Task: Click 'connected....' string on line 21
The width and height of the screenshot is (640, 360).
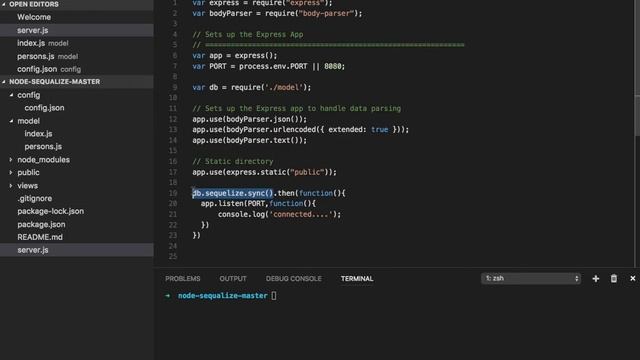Action: coord(301,214)
